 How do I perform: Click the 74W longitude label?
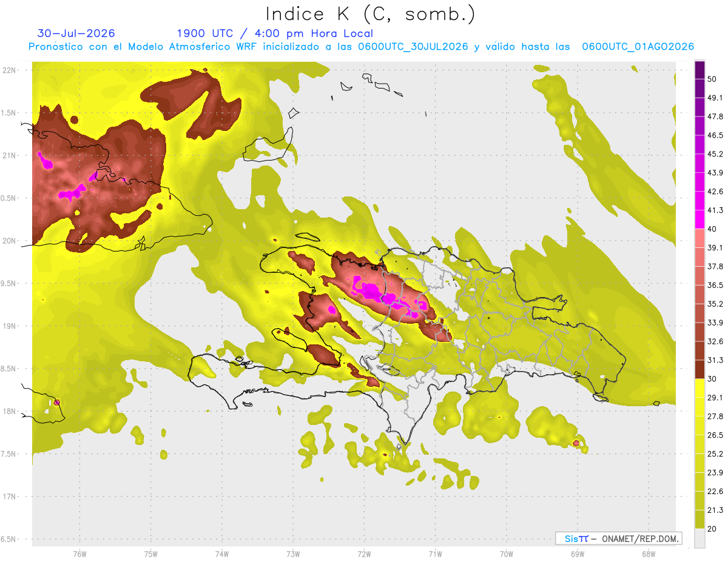pos(222,554)
